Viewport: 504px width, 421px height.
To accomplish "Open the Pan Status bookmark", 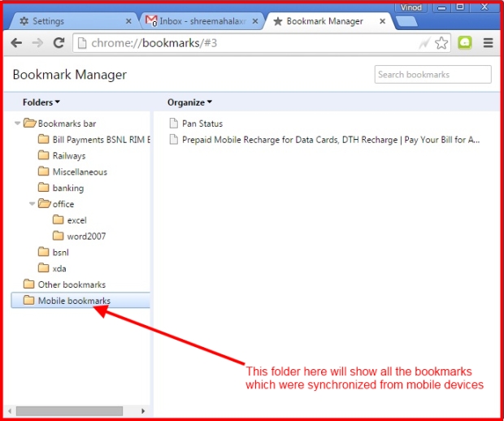I will (x=202, y=124).
